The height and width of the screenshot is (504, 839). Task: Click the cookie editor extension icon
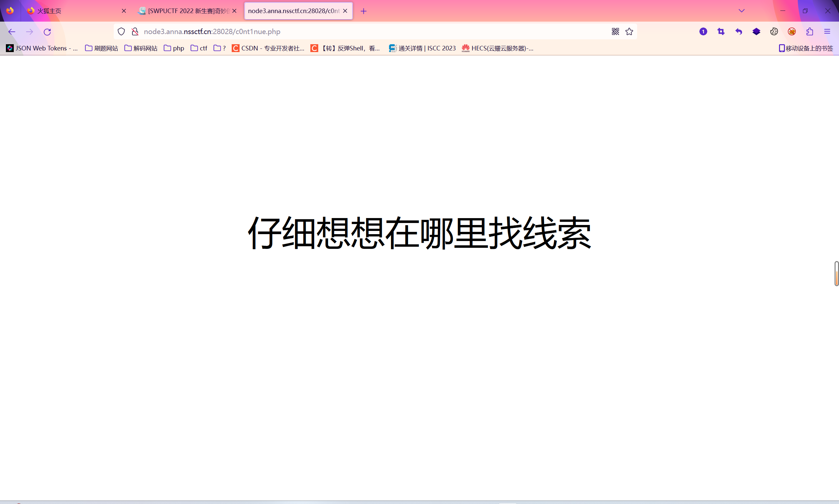[x=774, y=31]
